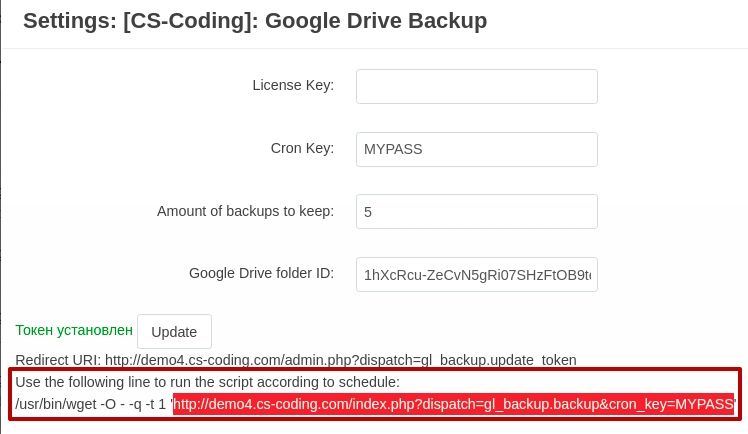Click the green Токен установлен status text
Screen dimensions: 748x434
tap(74, 330)
